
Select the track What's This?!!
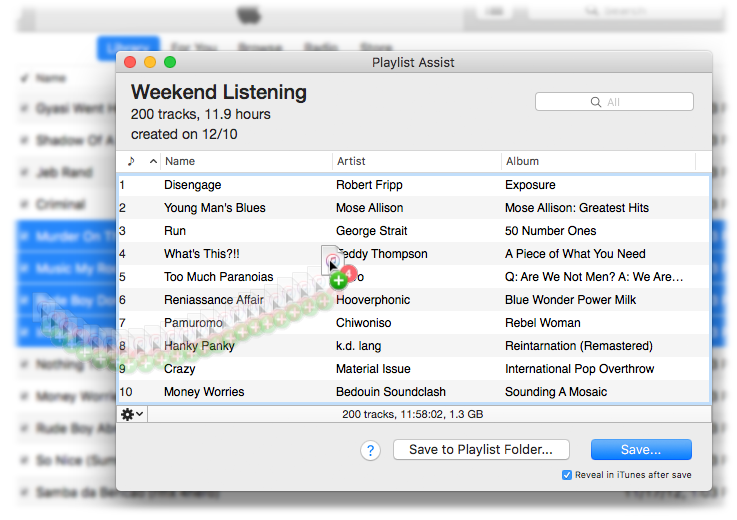(x=202, y=254)
